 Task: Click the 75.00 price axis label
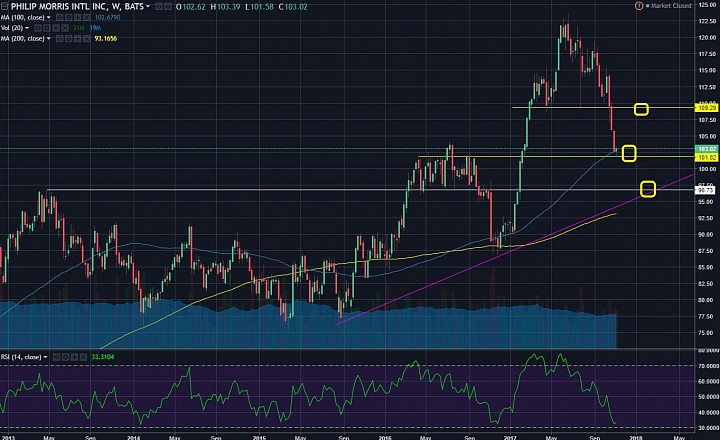707,333
